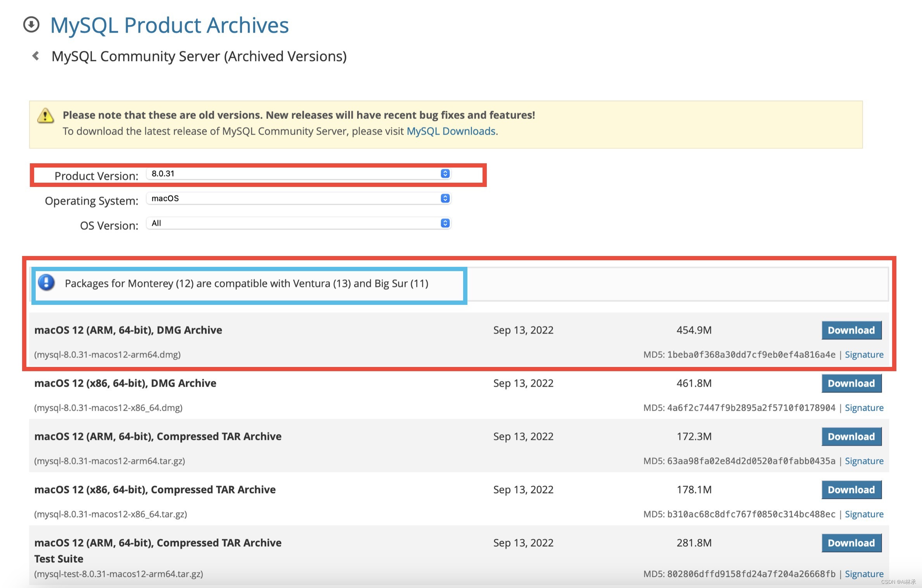Click the size value '281.8M'

(x=694, y=543)
